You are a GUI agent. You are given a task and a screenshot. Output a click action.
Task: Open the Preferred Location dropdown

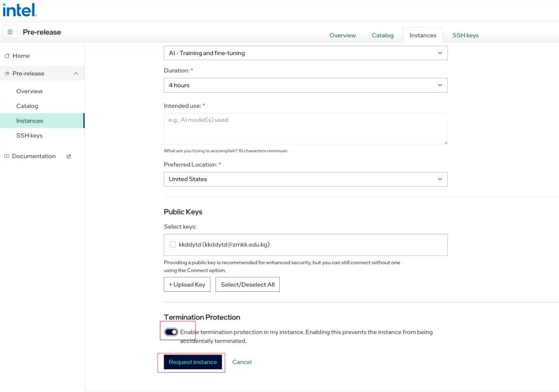coord(305,180)
